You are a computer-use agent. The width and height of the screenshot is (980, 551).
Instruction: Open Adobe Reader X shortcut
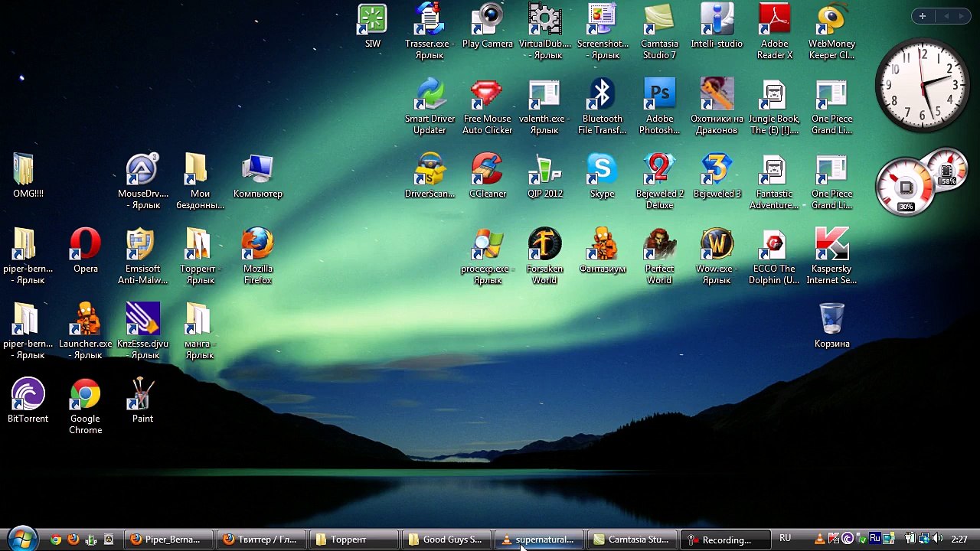[774, 31]
